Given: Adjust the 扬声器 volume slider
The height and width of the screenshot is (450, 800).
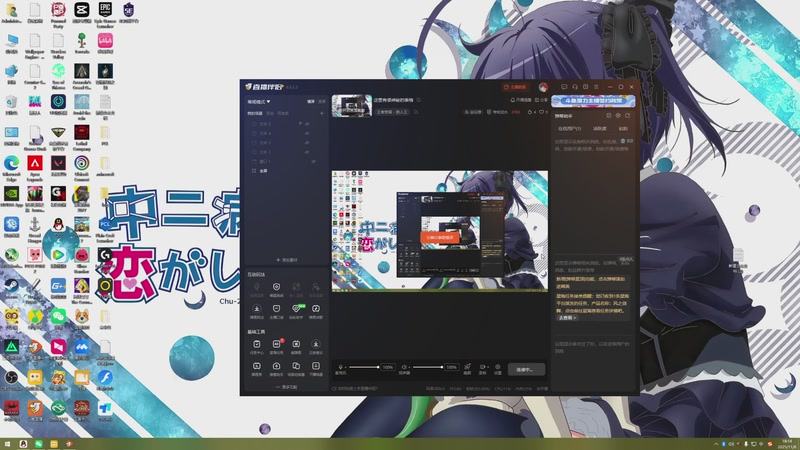Looking at the screenshot, I should [x=428, y=367].
